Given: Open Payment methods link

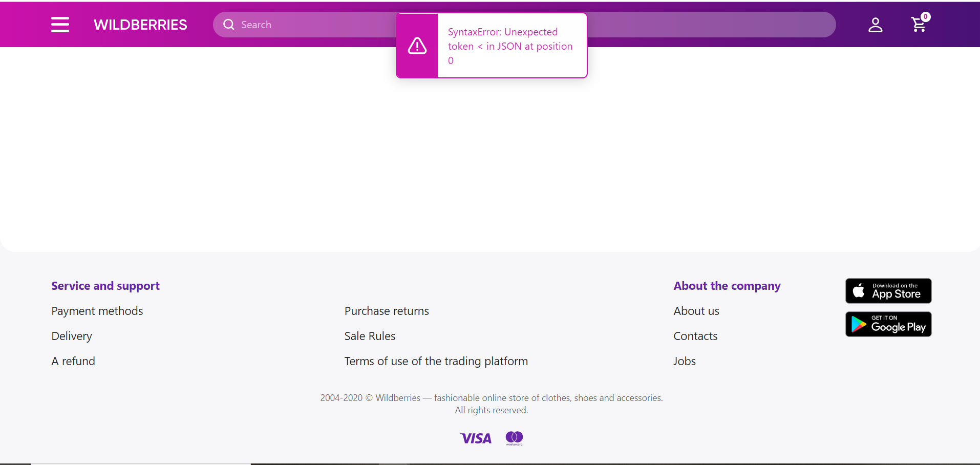Looking at the screenshot, I should coord(97,311).
